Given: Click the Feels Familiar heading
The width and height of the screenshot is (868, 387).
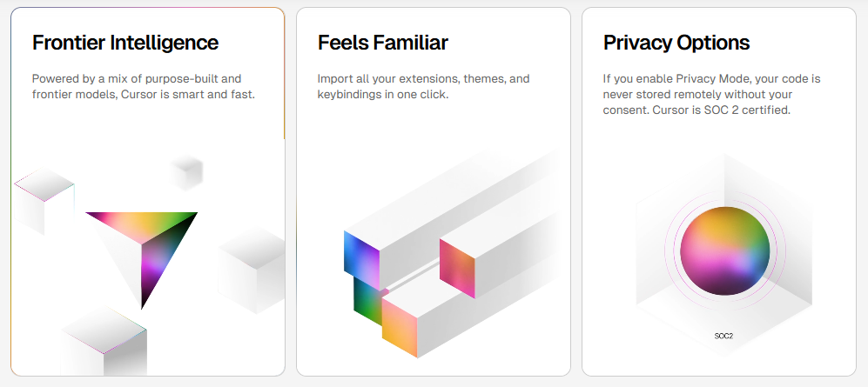Looking at the screenshot, I should (382, 43).
